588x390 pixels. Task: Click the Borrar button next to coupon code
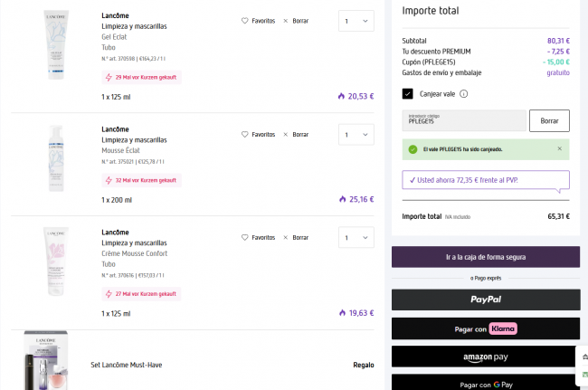(x=549, y=120)
